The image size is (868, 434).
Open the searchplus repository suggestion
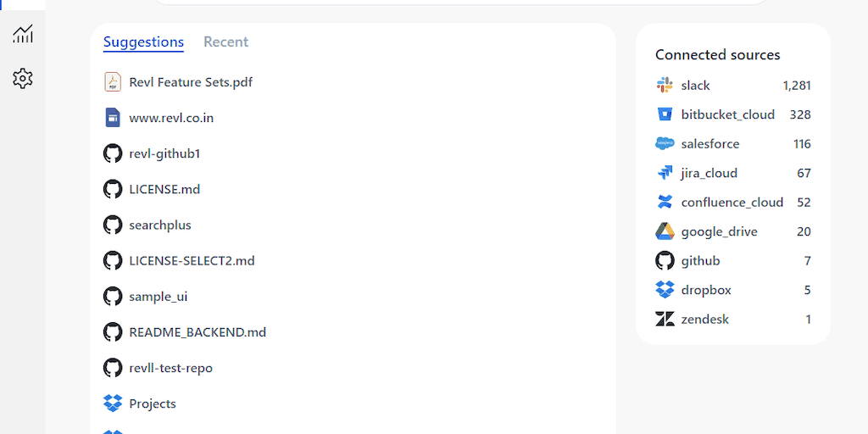click(160, 225)
